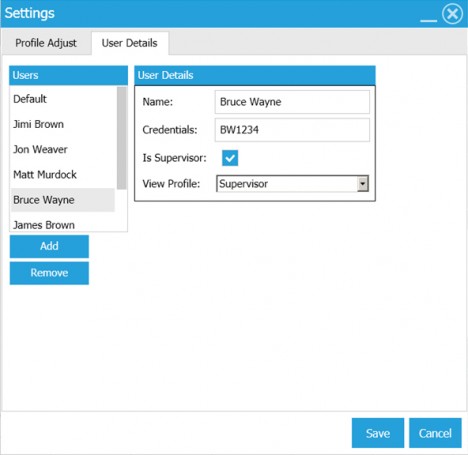Screen dimensions: 468x455
Task: Save the settings changes
Action: coord(378,433)
